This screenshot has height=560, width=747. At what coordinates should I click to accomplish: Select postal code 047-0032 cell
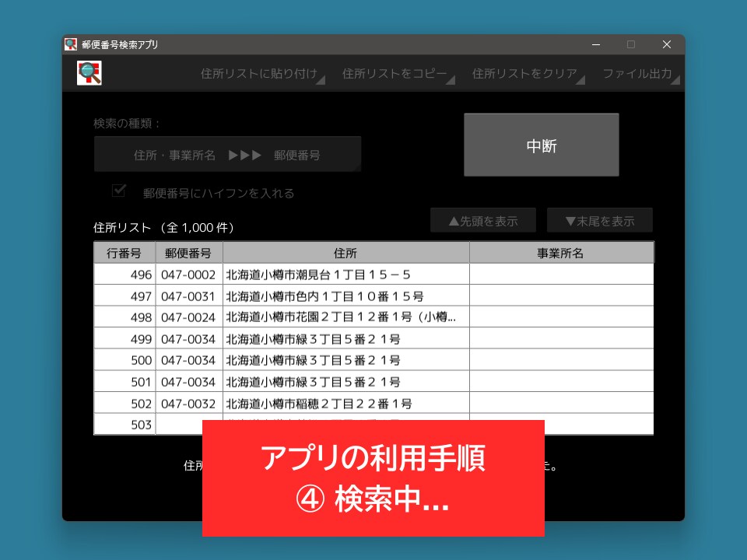tap(189, 403)
